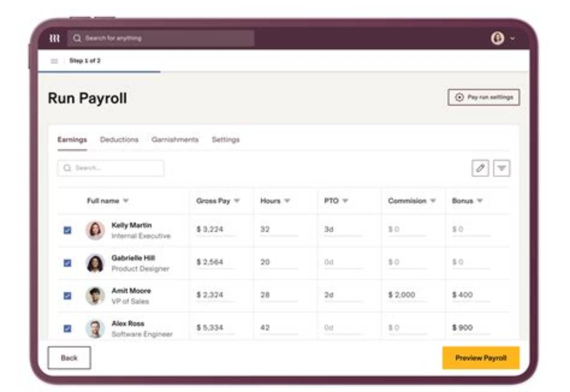570x392 pixels.
Task: Open Pay run settings
Action: click(x=484, y=97)
